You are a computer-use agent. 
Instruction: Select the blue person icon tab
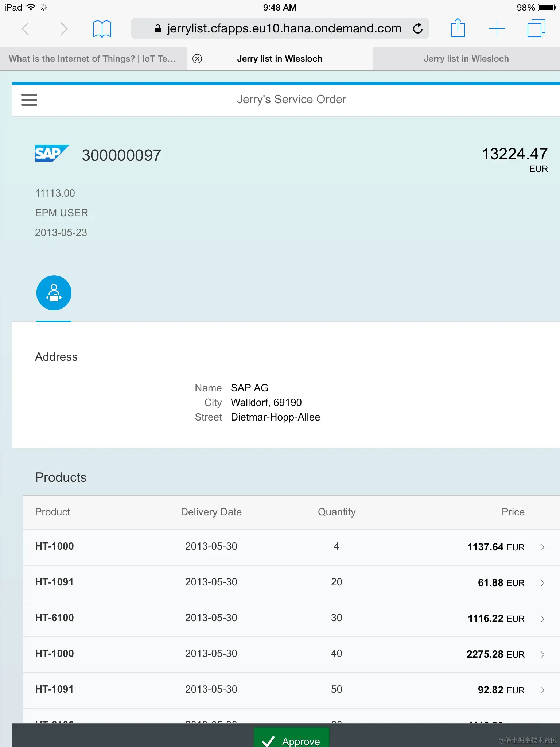click(x=54, y=293)
